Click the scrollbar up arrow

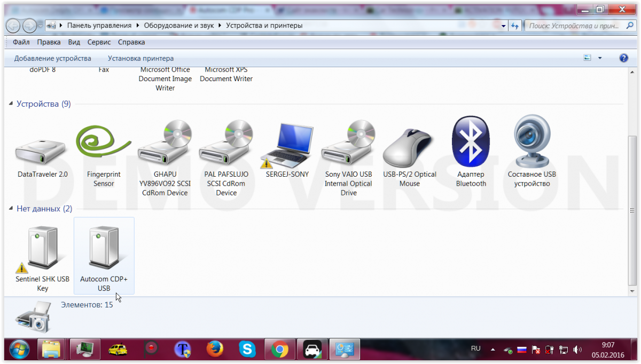pyautogui.click(x=632, y=73)
